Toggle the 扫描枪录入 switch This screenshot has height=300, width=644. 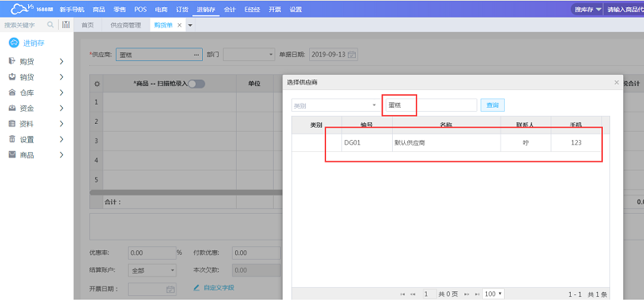coord(196,84)
